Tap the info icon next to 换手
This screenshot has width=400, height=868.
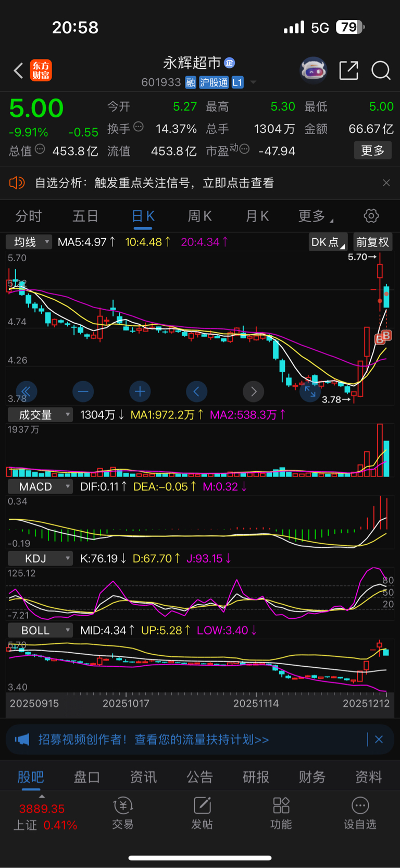(138, 127)
